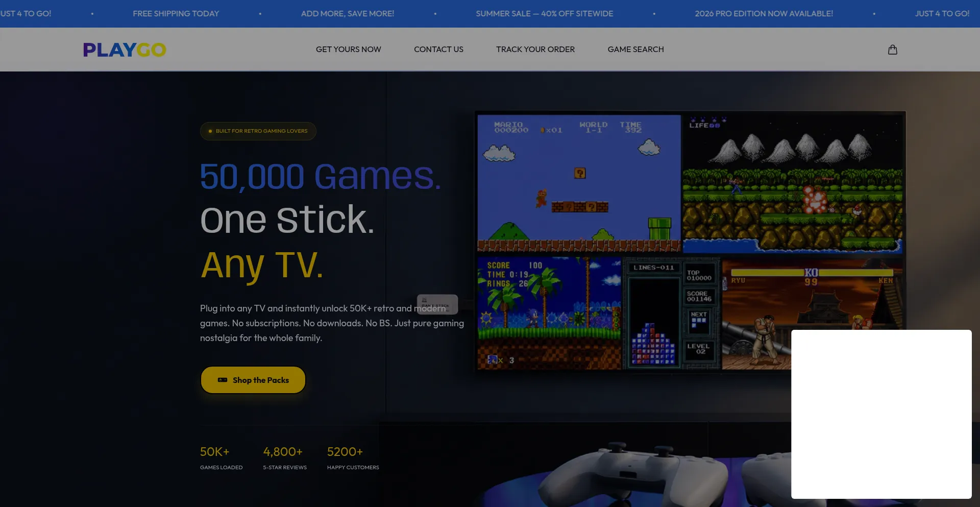Screen dimensions: 980x507
Task: Click the 5200+ happy customers stat
Action: tap(353, 458)
